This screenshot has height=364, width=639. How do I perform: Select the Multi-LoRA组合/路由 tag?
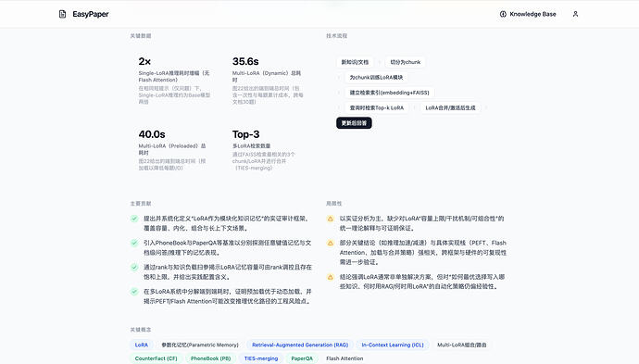click(462, 345)
